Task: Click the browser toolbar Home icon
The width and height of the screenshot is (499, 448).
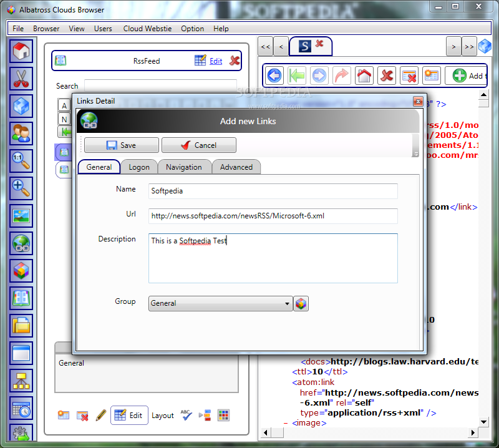Action: (x=364, y=75)
